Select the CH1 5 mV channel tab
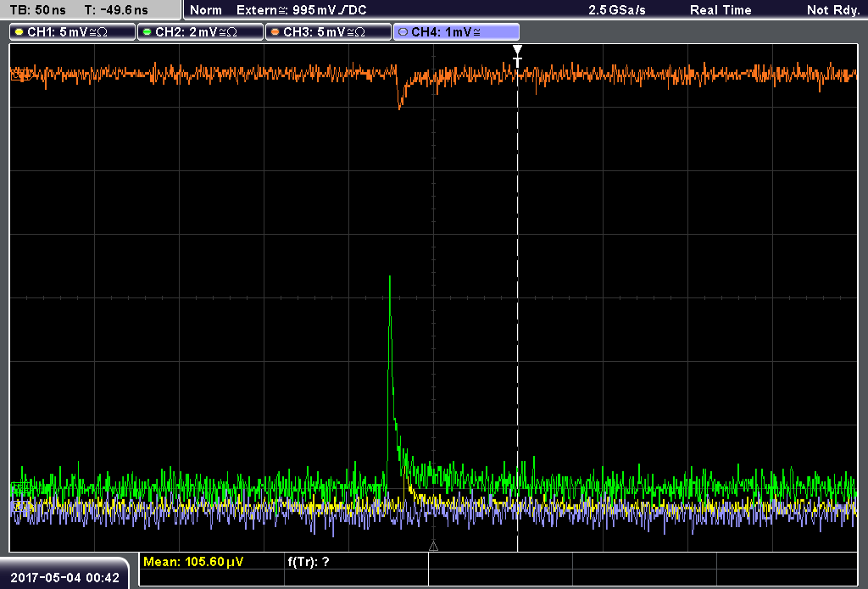Image resolution: width=868 pixels, height=589 pixels. pos(73,32)
